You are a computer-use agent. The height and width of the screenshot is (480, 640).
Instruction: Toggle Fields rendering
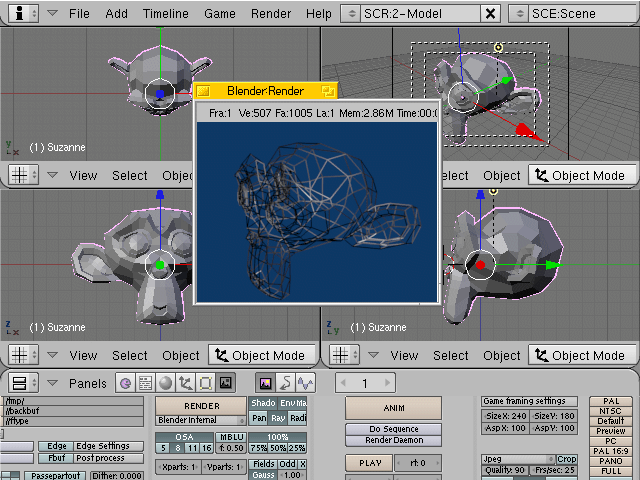[x=263, y=464]
